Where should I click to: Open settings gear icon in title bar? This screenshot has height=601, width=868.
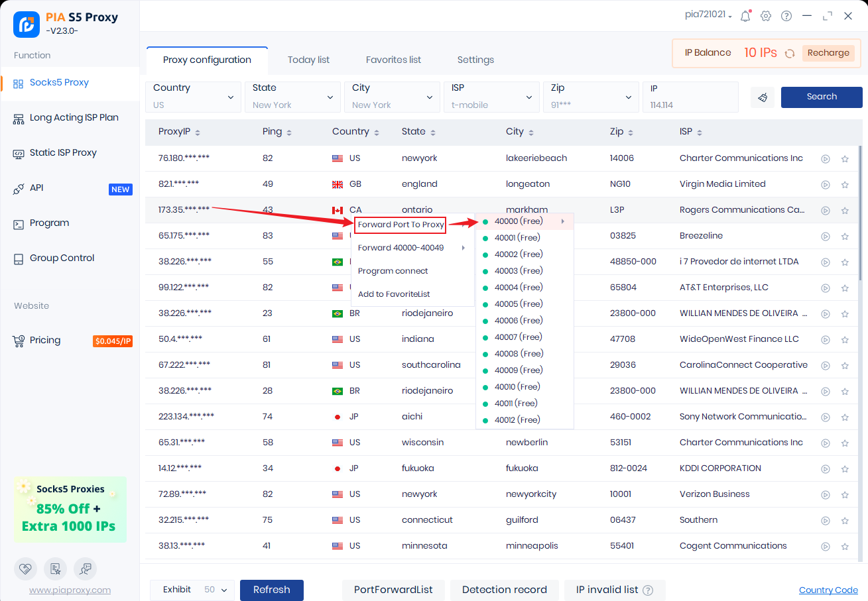[x=766, y=16]
